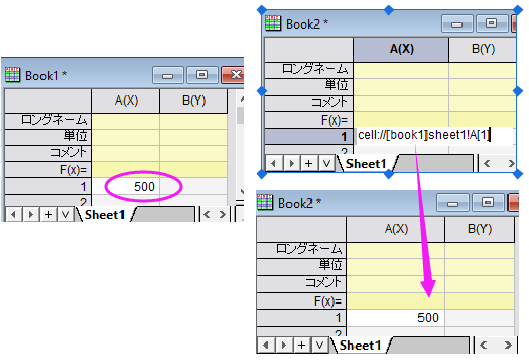Screen dimensions: 529x361
Task: Select Sheet1 tab in Book2 result window
Action: (x=360, y=345)
